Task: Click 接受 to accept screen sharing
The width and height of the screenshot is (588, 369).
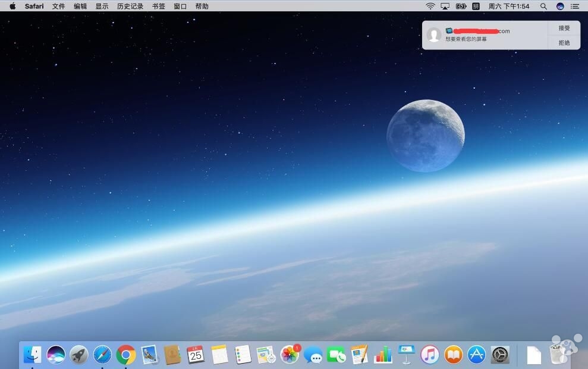Action: (564, 28)
